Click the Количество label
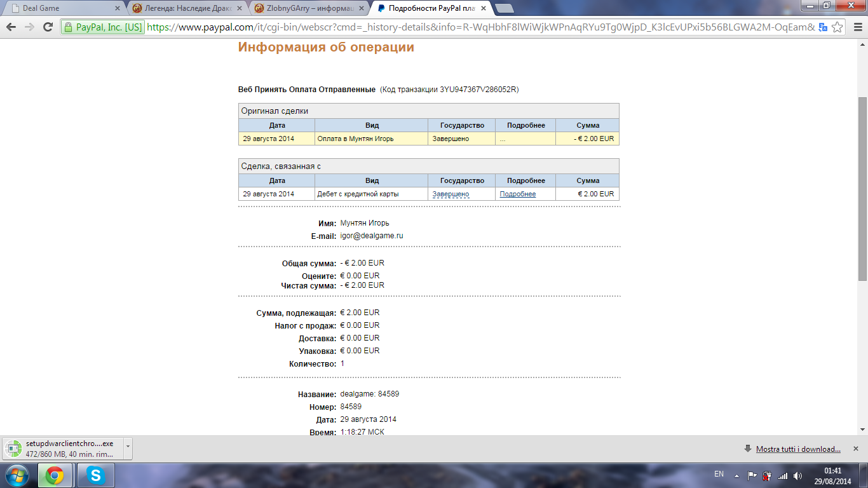 [x=313, y=364]
